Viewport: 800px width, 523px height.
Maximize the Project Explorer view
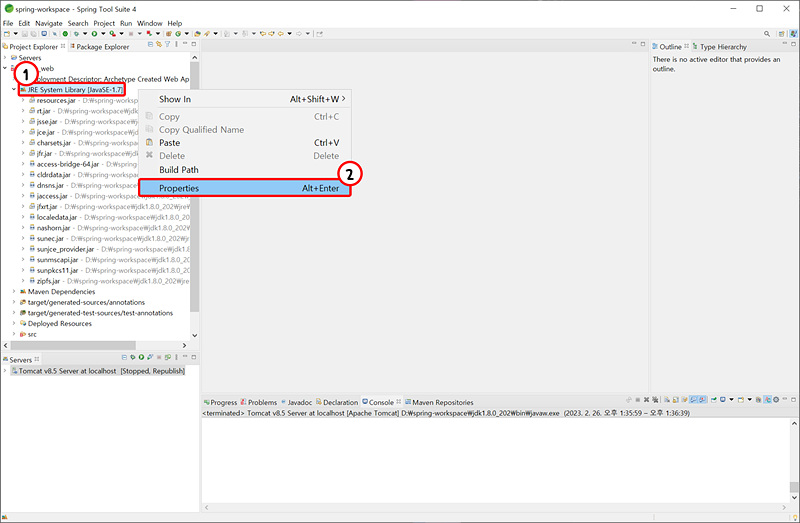coord(194,44)
